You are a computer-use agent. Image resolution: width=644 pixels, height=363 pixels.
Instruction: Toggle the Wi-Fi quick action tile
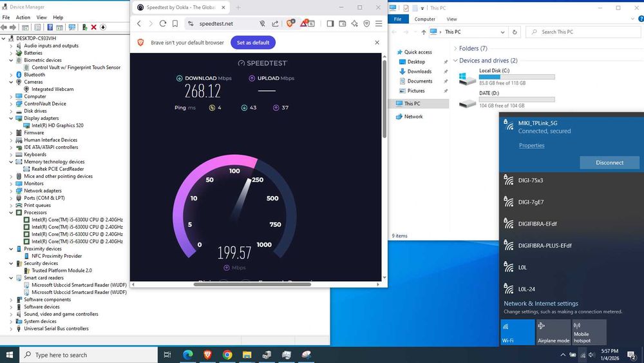[518, 332]
